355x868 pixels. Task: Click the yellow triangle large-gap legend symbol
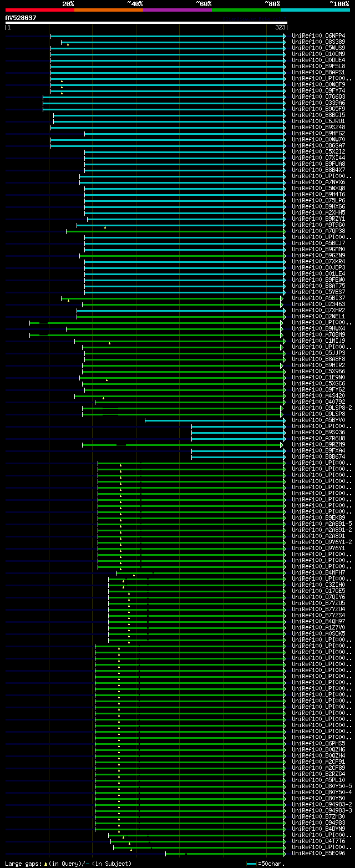coord(46,864)
